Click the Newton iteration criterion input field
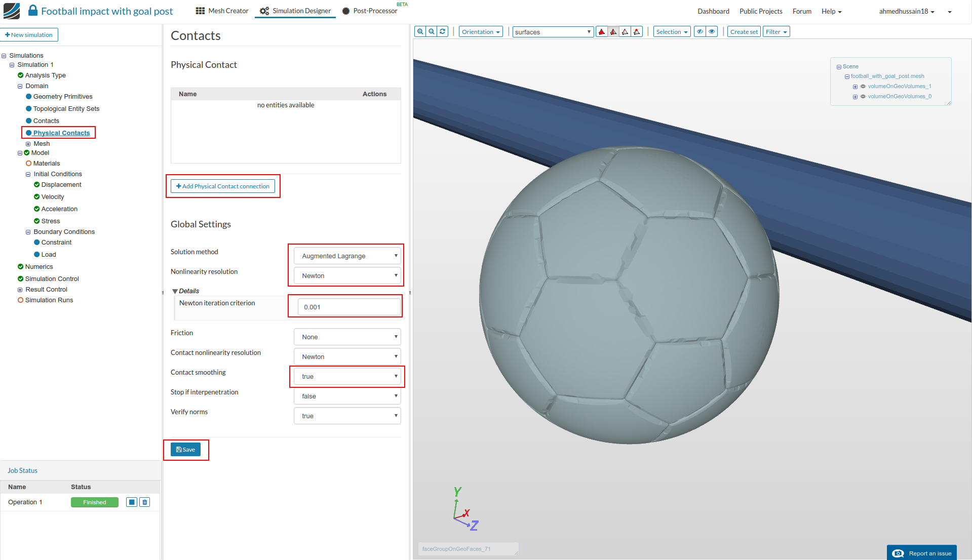 [349, 307]
